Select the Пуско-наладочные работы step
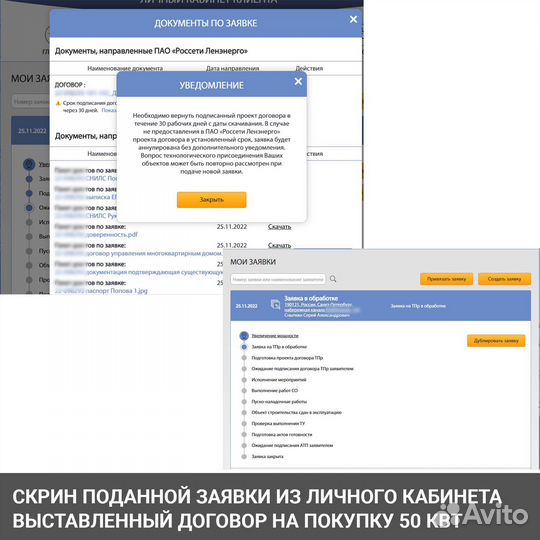 tap(279, 402)
